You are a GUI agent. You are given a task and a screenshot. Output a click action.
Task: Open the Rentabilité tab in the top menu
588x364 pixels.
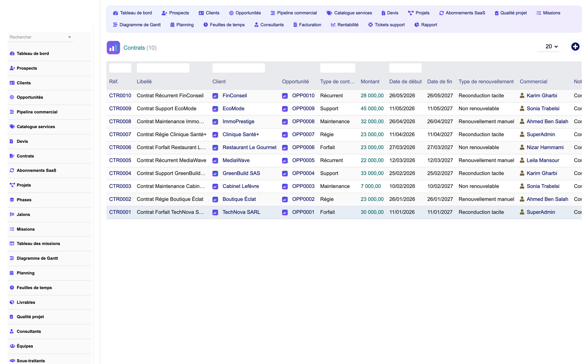pyautogui.click(x=345, y=25)
